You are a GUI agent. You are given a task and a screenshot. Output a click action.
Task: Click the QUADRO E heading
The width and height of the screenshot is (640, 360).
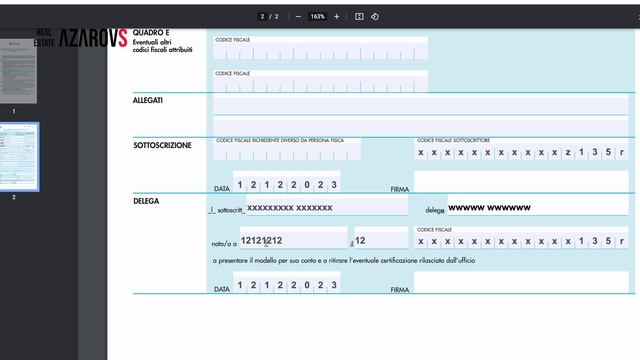(x=151, y=33)
